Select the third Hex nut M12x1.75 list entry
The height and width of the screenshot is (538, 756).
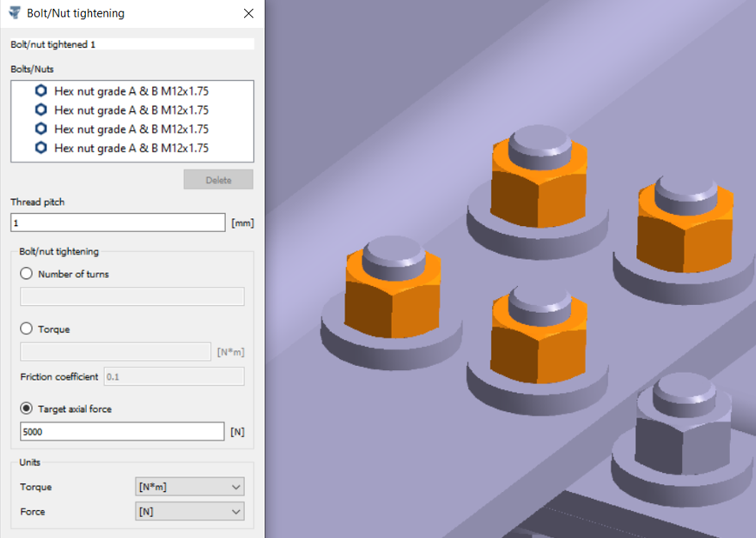coord(130,130)
